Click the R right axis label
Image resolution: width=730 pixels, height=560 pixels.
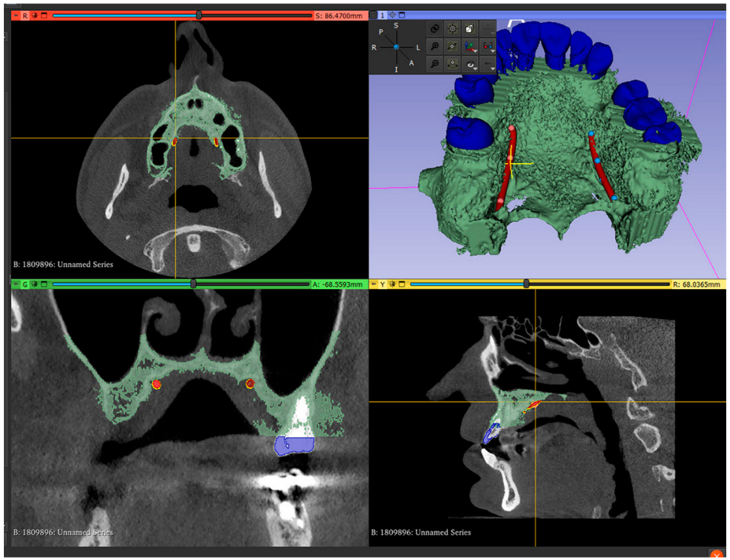click(x=374, y=48)
